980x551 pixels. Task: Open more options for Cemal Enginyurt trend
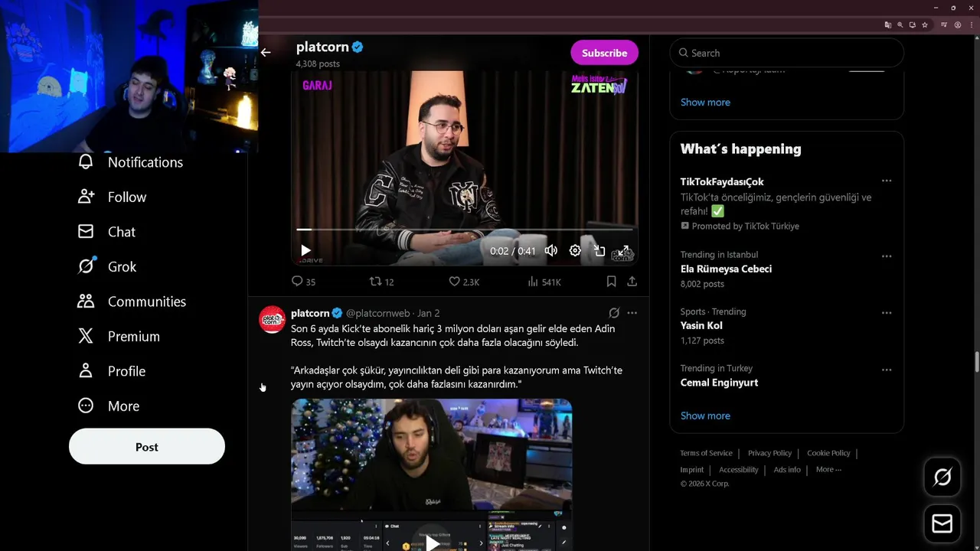tap(887, 370)
